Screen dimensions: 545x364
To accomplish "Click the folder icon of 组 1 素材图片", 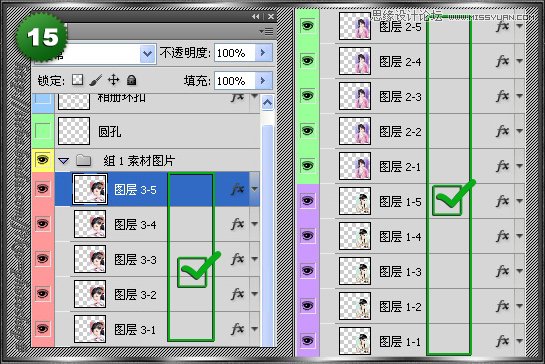I will pyautogui.click(x=84, y=161).
